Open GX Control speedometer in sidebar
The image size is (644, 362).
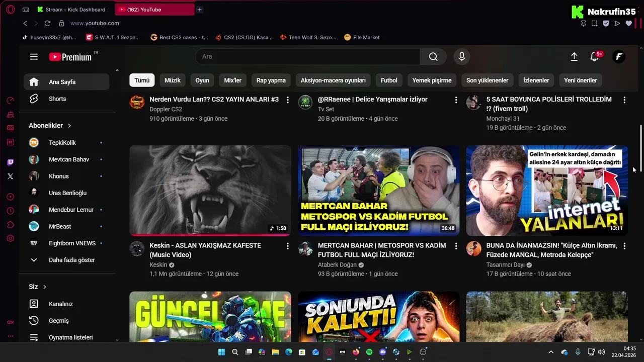tap(11, 101)
